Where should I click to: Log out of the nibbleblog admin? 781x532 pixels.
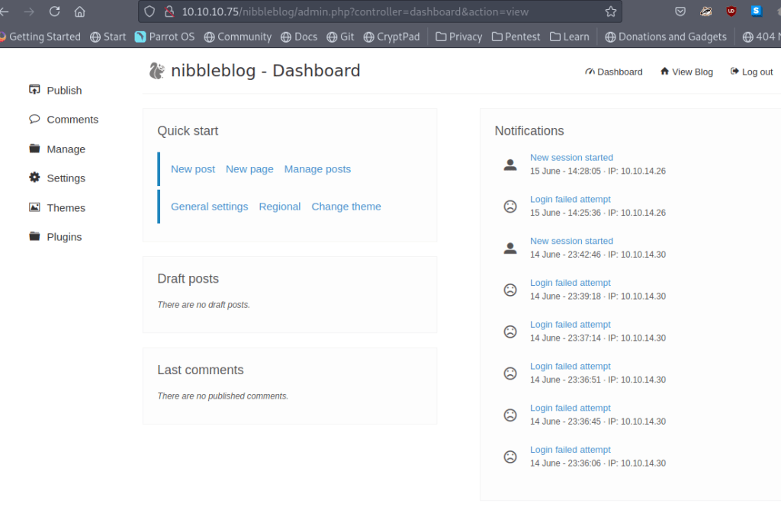(751, 72)
